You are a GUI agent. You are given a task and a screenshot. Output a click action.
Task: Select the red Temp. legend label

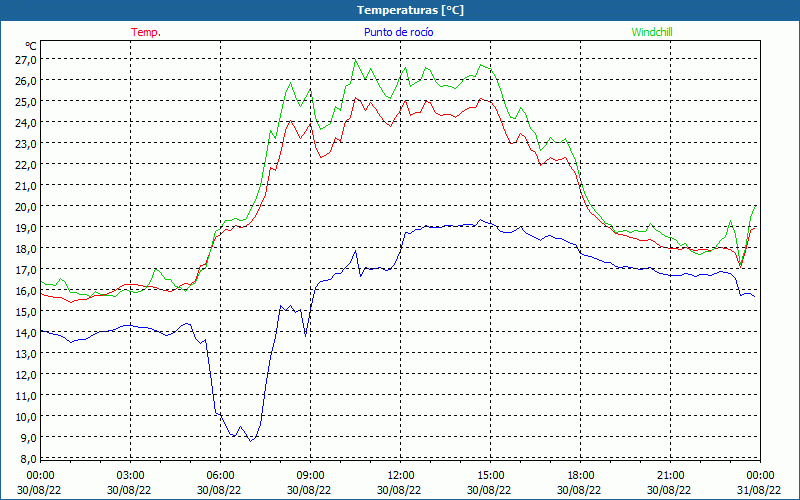[x=146, y=32]
